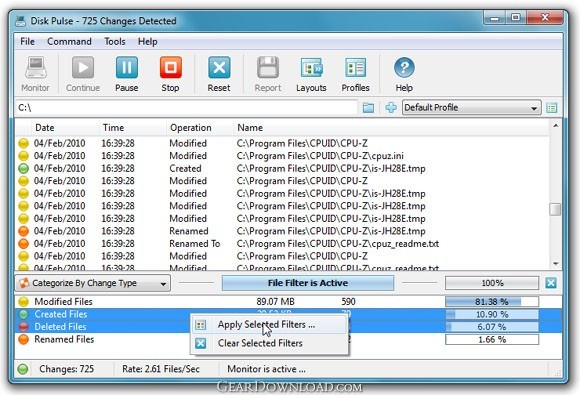Click the orange icon of Renamed To row

23,243
